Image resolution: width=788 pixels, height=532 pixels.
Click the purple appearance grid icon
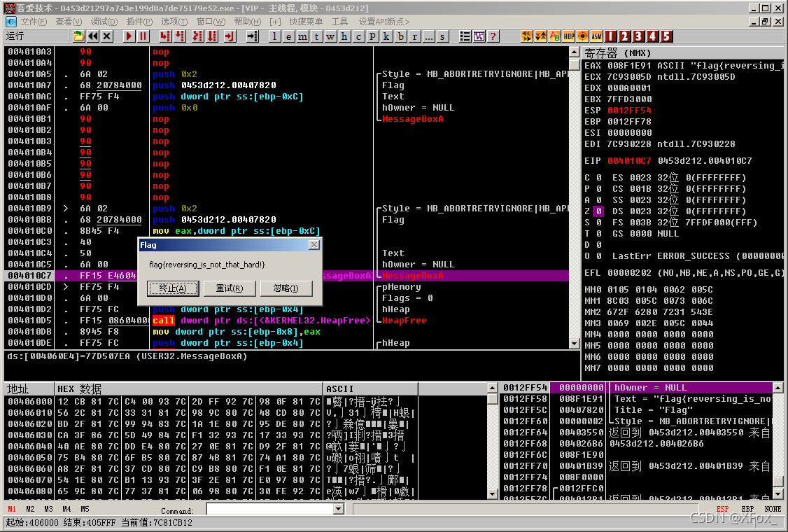click(479, 36)
